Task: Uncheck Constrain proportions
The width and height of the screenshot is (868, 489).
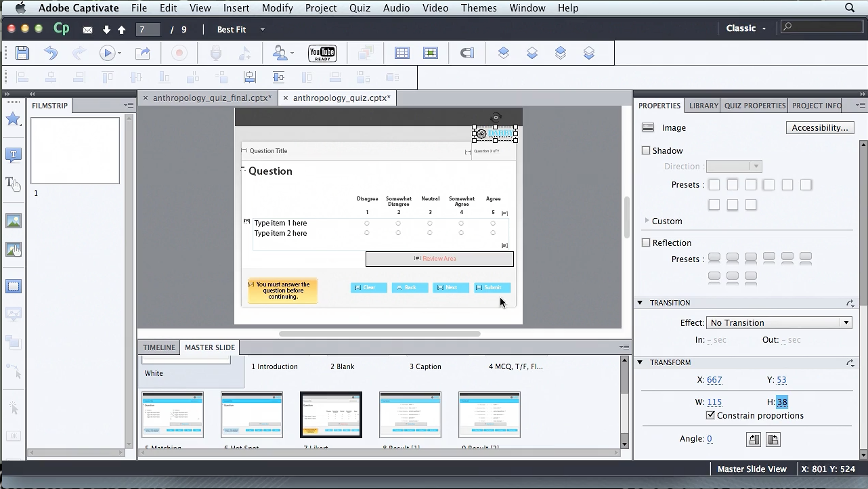Action: (x=710, y=415)
